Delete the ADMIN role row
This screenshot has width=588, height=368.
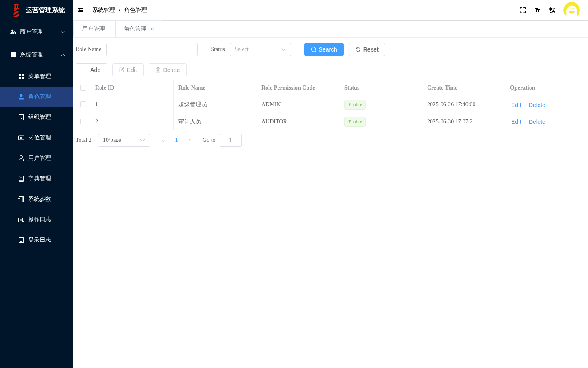(x=537, y=105)
